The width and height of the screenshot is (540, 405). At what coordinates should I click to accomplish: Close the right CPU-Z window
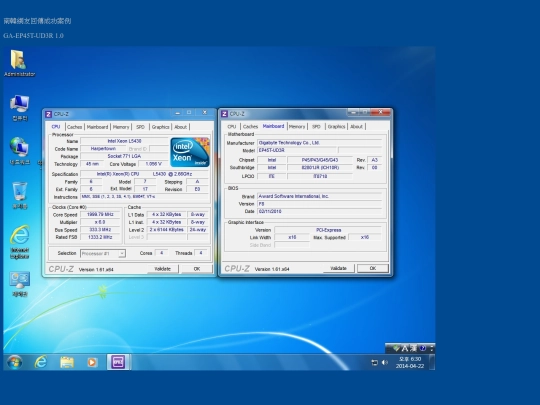(x=381, y=112)
